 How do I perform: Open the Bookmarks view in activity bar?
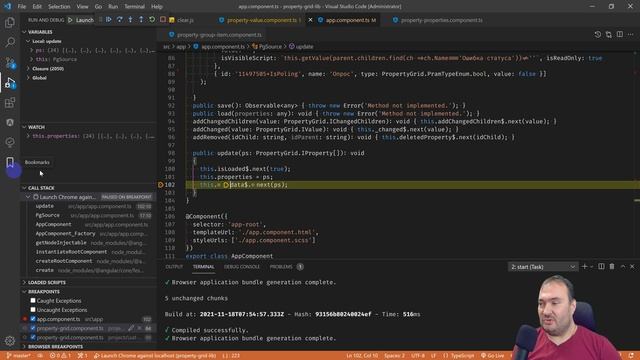tap(10, 162)
